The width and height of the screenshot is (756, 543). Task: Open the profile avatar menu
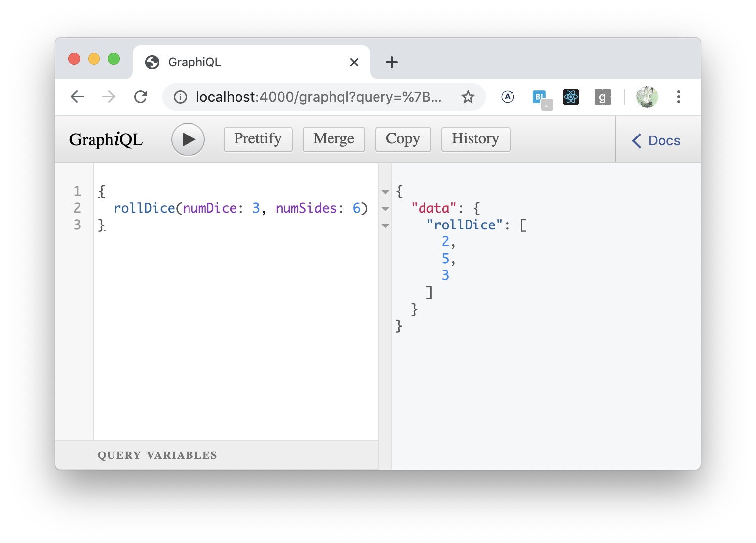(647, 97)
